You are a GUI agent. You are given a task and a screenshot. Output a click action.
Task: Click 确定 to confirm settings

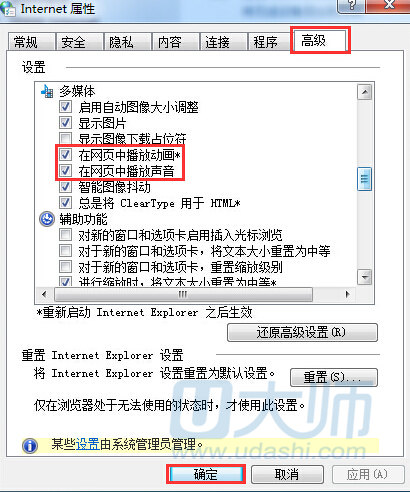point(206,474)
